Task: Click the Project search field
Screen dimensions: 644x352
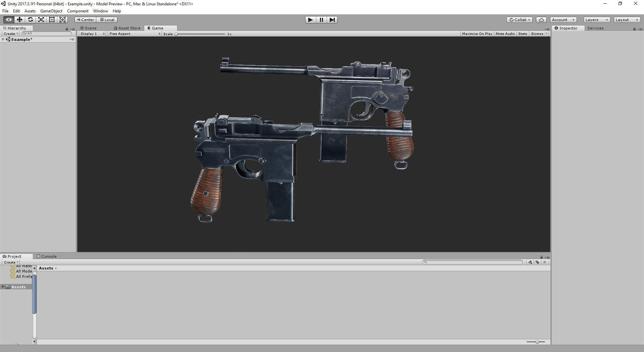Action: (x=473, y=262)
